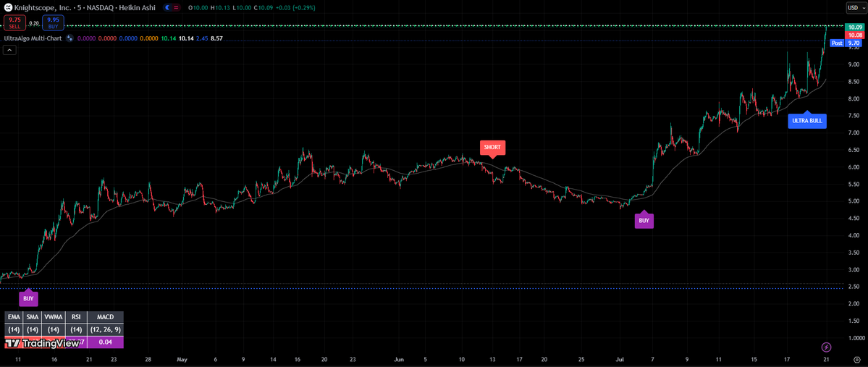The height and width of the screenshot is (367, 868).
Task: Click the Jul label on time axis
Action: click(x=620, y=359)
